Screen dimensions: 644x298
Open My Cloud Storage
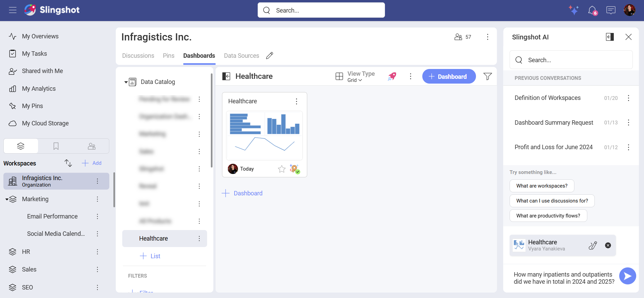click(x=45, y=123)
